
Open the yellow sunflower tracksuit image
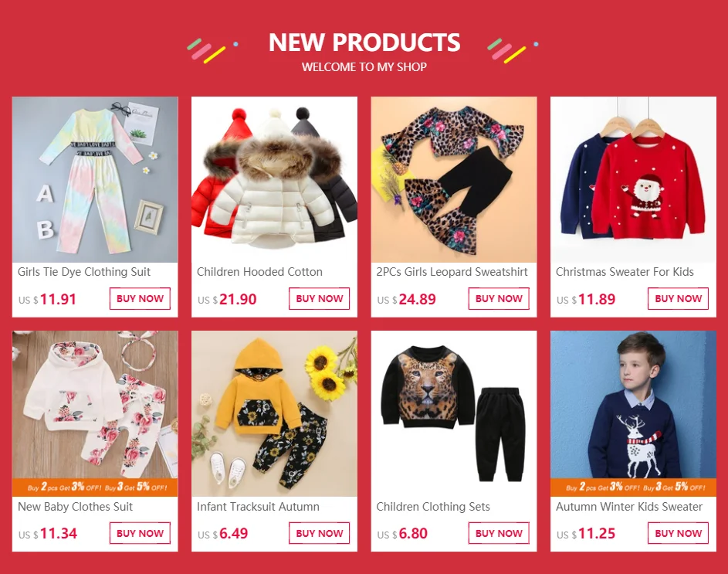pyautogui.click(x=274, y=413)
